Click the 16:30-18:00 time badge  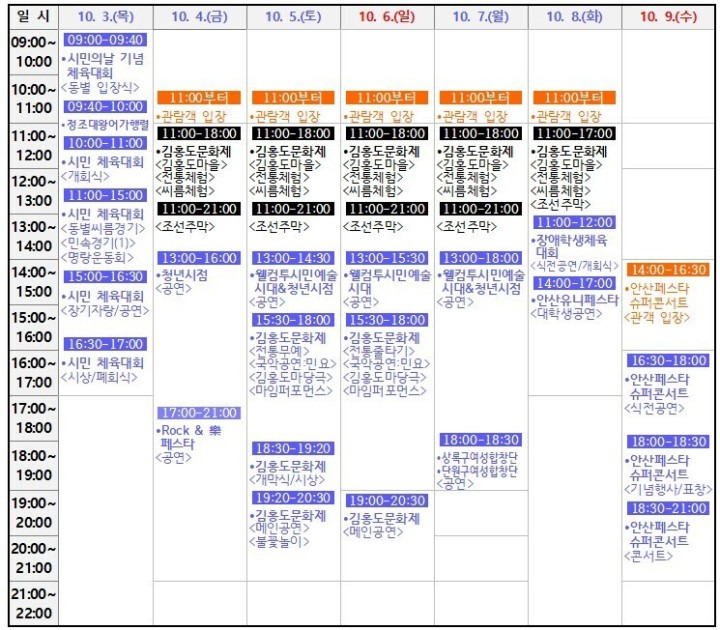pyautogui.click(x=668, y=360)
